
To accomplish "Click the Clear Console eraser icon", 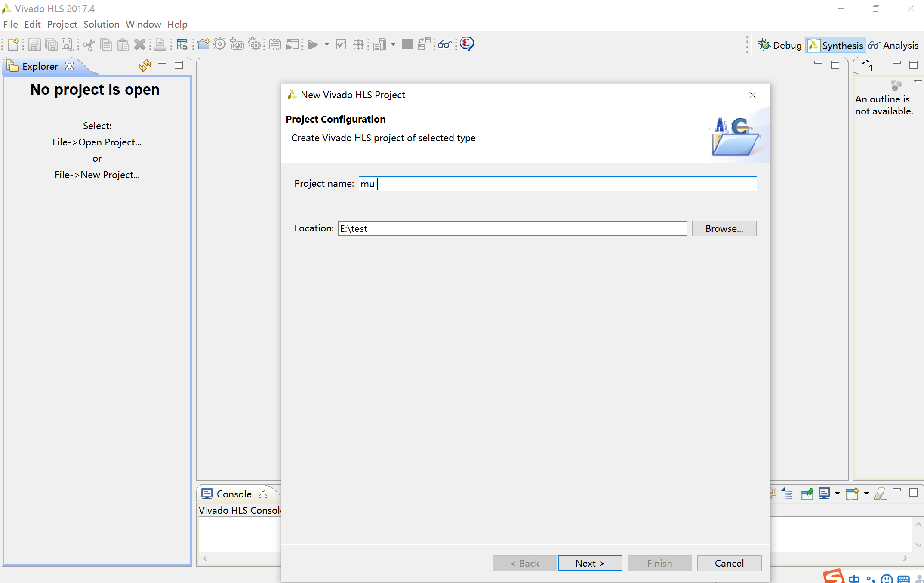I will [x=880, y=493].
